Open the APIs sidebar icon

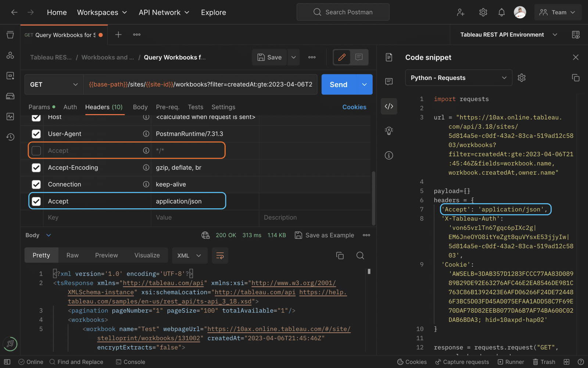(10, 55)
